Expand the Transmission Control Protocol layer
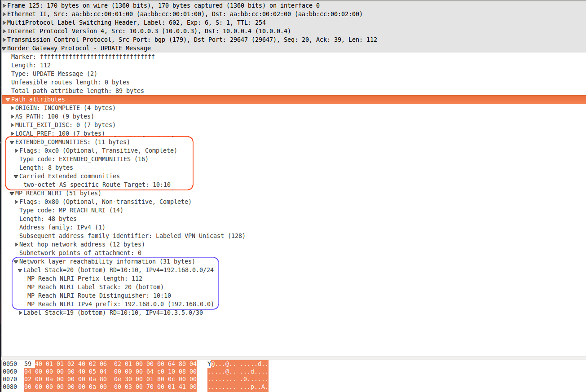This screenshot has width=586, height=392. (x=4, y=39)
